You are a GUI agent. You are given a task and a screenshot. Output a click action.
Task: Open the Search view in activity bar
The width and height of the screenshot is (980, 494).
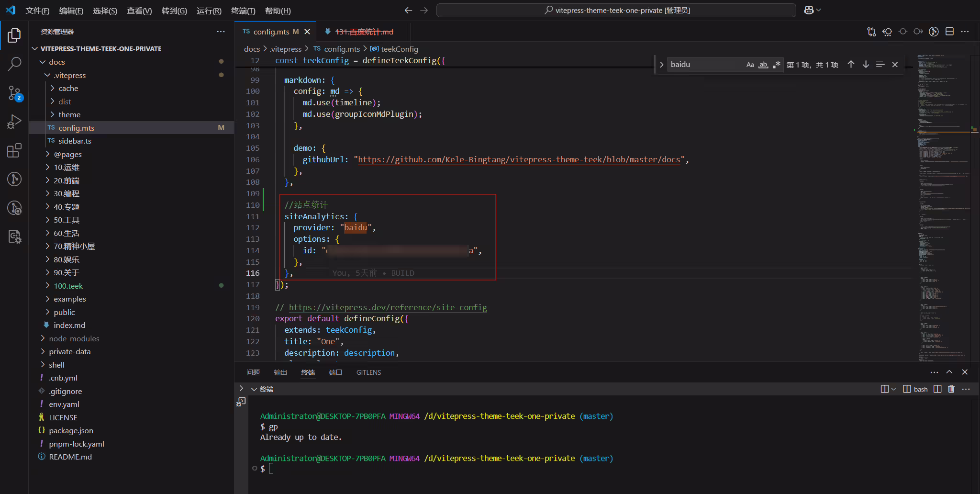[x=14, y=64]
